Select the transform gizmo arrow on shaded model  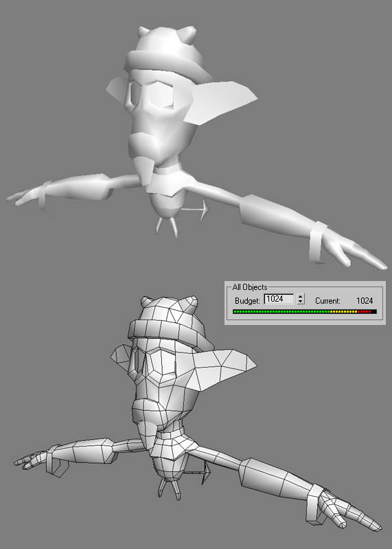(x=196, y=210)
